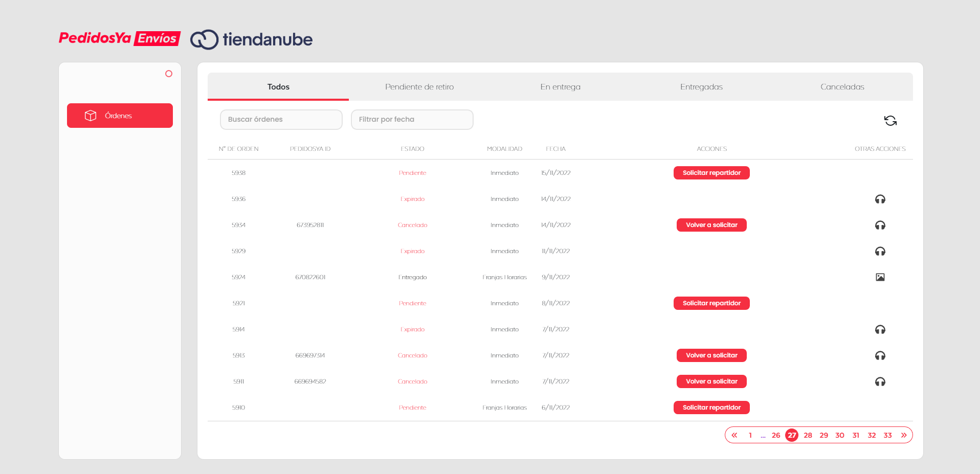Open support headset for order 5929

pos(880,251)
